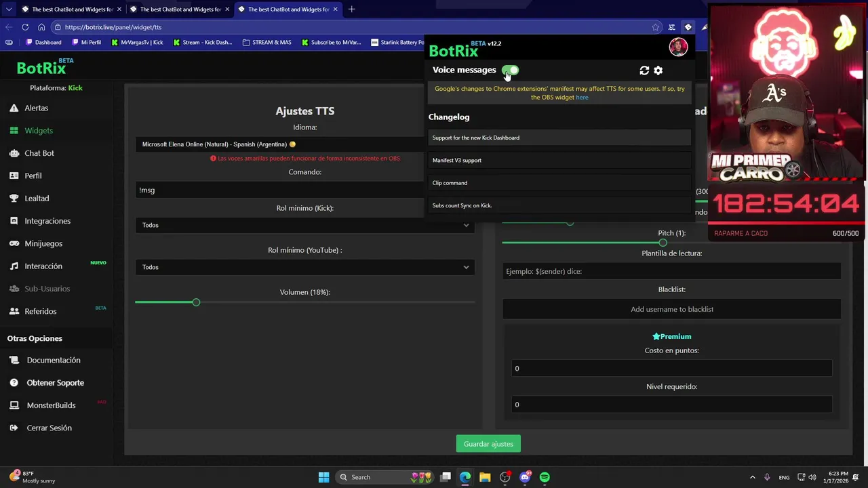
Task: Click the Pitch (1) slider handle
Action: [663, 243]
